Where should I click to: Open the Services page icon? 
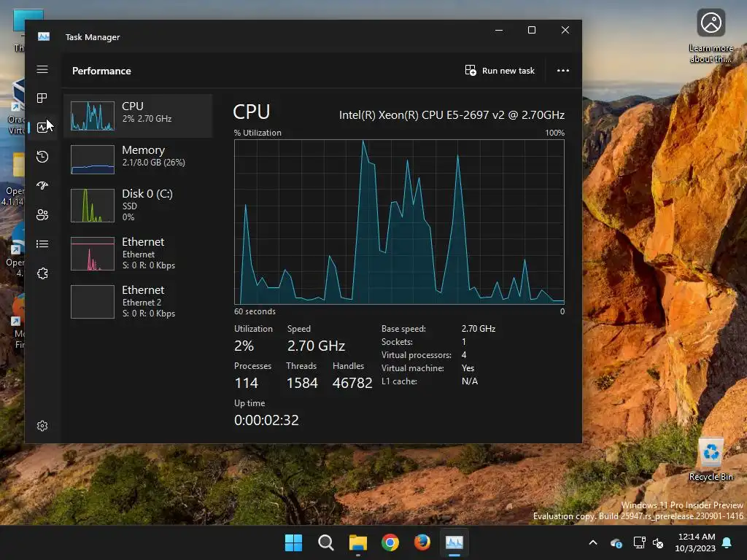point(42,273)
